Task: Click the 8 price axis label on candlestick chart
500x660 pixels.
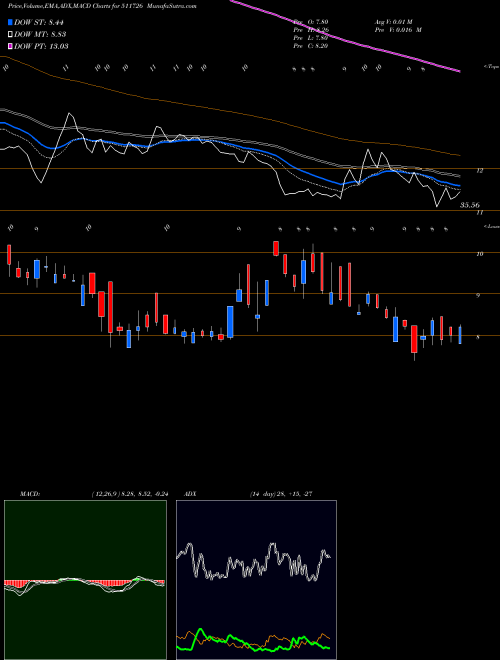Action: (x=478, y=337)
